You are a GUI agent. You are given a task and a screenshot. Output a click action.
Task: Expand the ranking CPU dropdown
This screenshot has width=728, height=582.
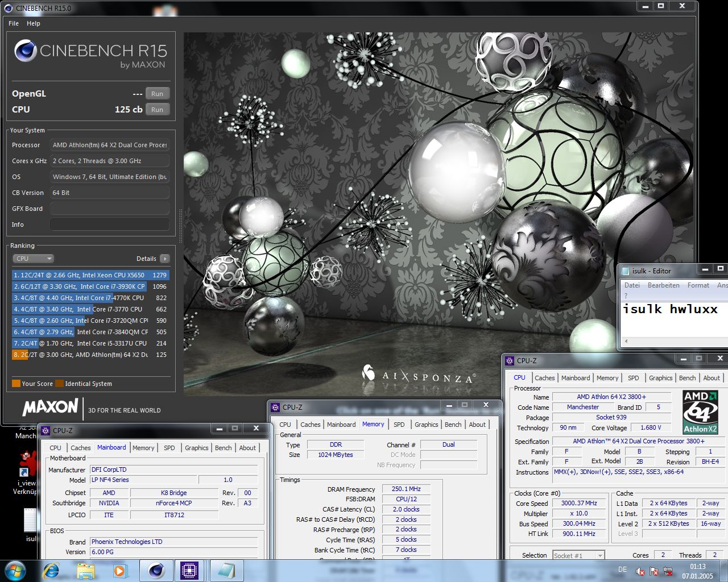pyautogui.click(x=33, y=259)
